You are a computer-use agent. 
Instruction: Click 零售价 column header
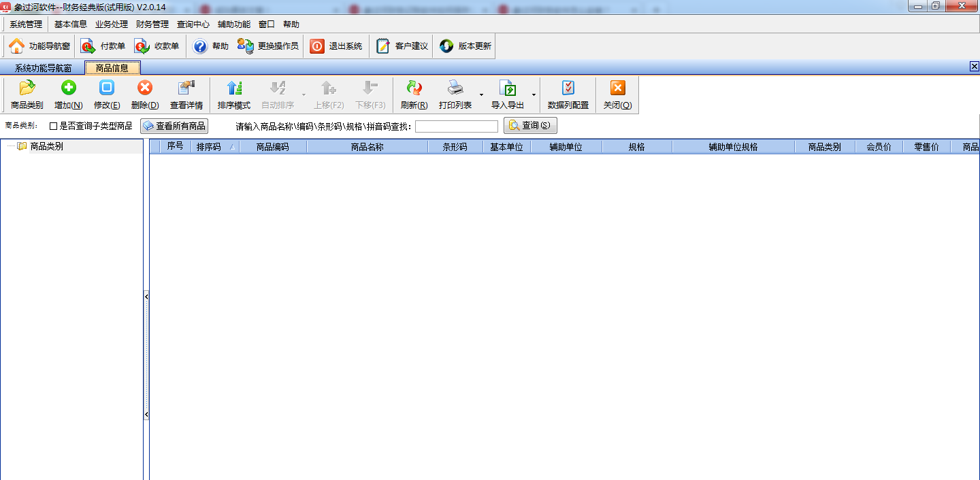927,147
